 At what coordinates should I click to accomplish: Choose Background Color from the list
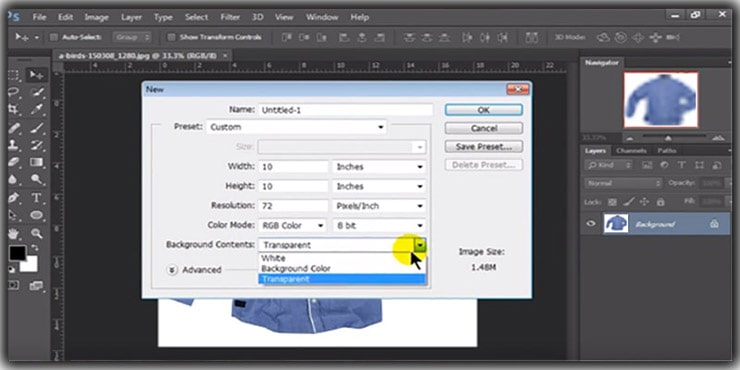click(x=342, y=269)
